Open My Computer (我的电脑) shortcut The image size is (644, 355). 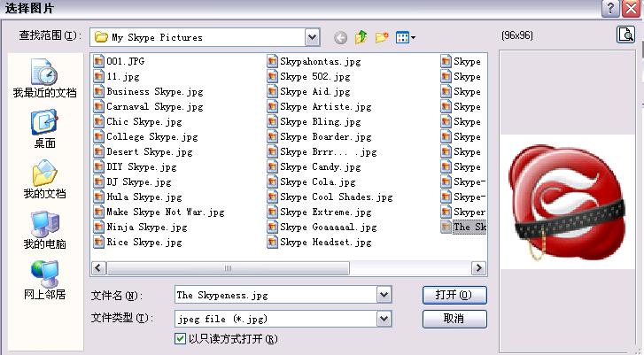click(x=45, y=230)
